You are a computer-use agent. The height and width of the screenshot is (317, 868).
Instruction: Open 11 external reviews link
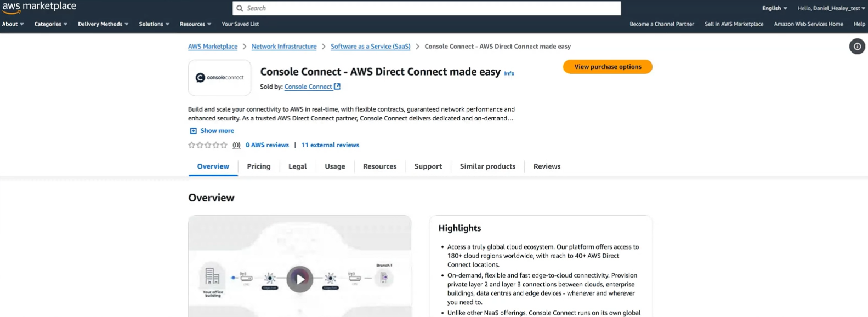330,145
